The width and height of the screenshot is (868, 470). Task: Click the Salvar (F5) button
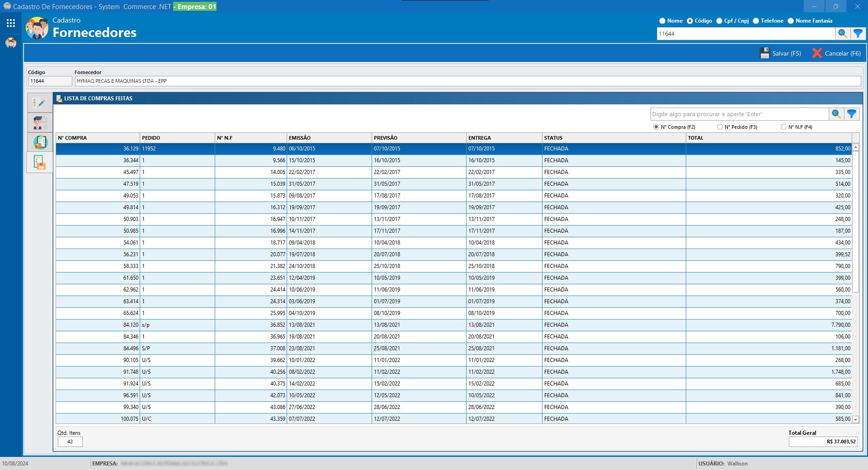point(780,53)
